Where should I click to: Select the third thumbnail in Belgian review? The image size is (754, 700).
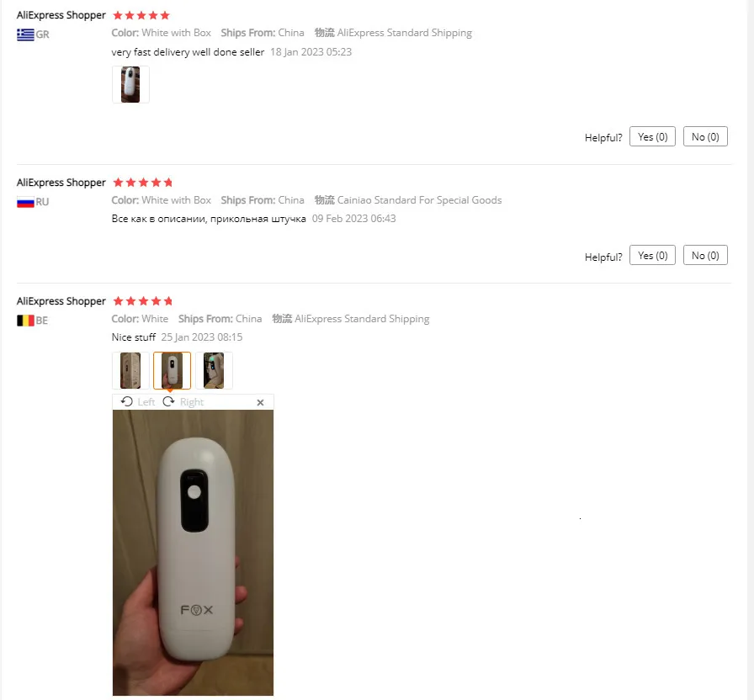214,370
